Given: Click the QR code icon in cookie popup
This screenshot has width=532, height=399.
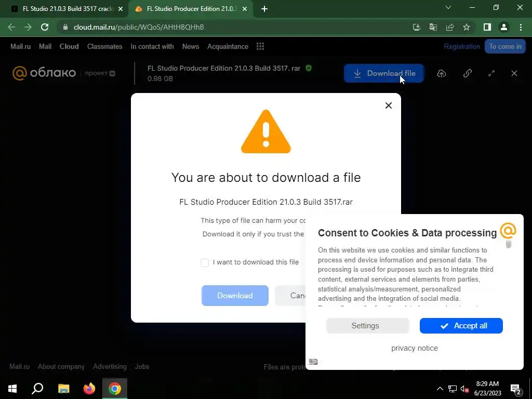Looking at the screenshot, I should pyautogui.click(x=313, y=362).
